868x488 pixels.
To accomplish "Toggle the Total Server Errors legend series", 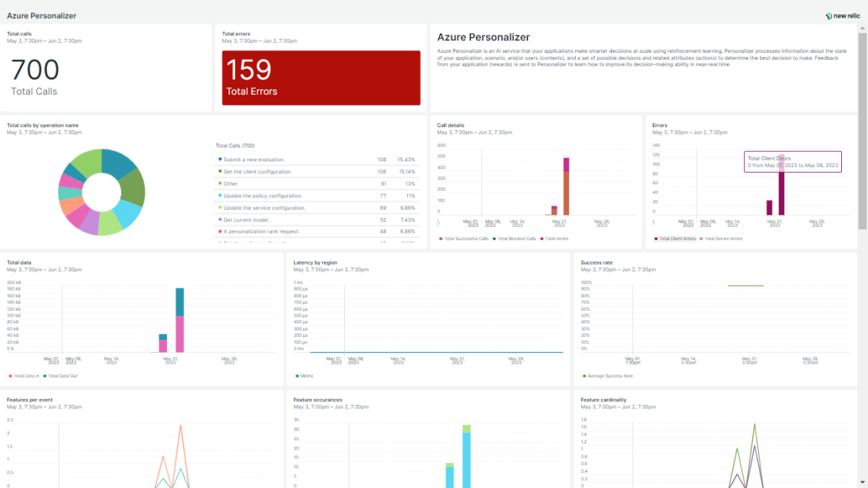I will pyautogui.click(x=720, y=238).
